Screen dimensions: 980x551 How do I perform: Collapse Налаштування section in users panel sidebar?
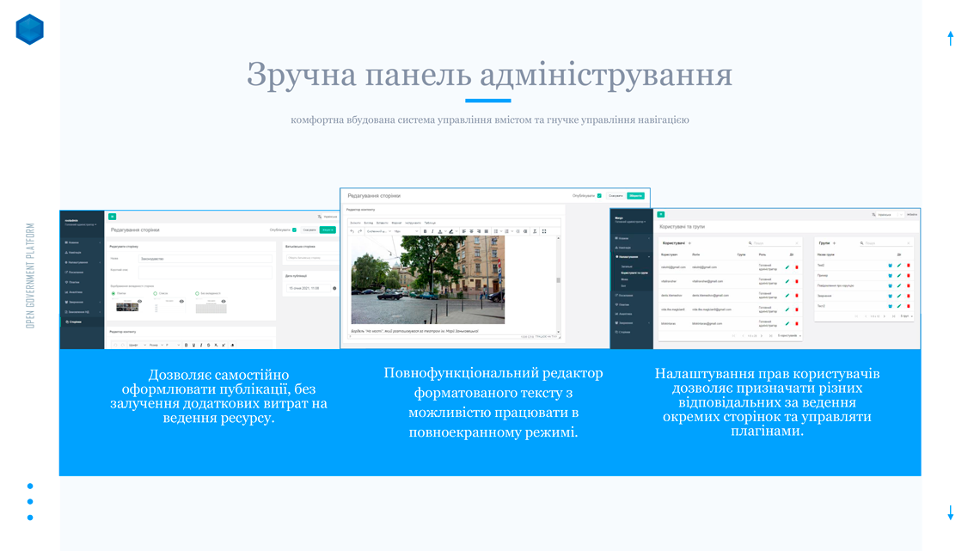tap(632, 257)
